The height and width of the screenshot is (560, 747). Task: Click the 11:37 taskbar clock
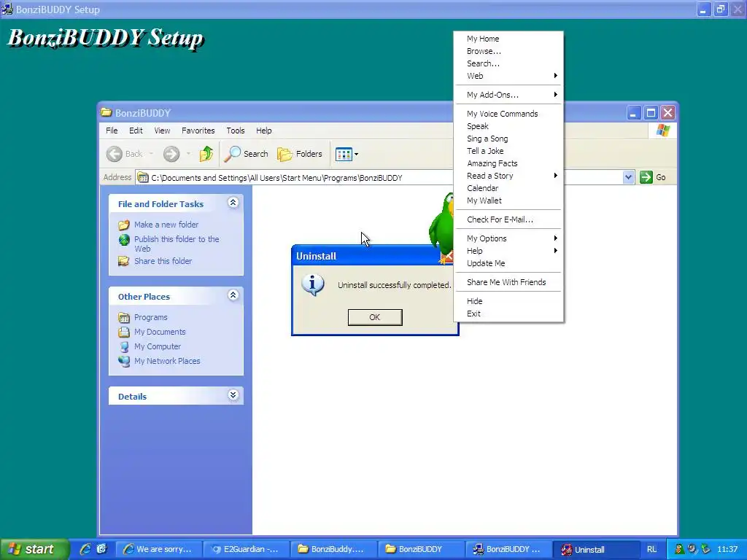pos(727,549)
